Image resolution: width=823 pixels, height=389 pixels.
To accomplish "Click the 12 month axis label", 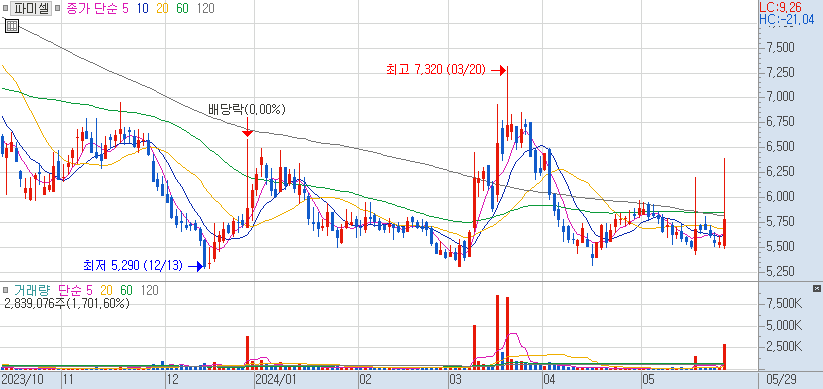I will (x=172, y=379).
